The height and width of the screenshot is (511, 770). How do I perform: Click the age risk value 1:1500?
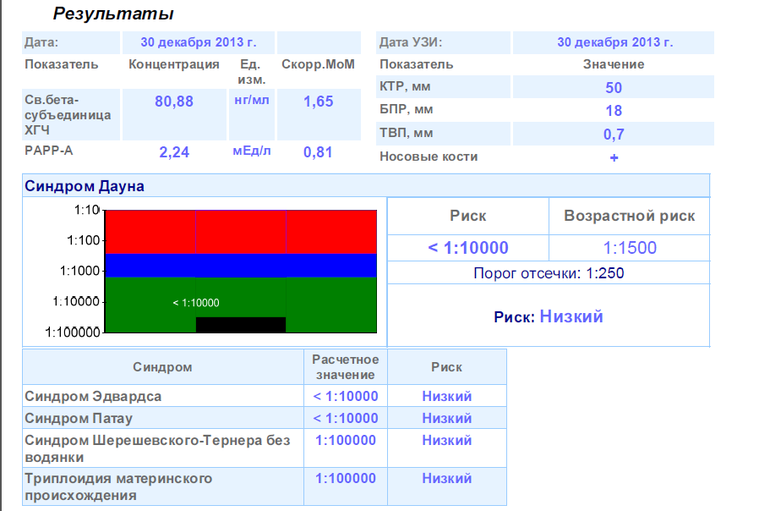629,248
